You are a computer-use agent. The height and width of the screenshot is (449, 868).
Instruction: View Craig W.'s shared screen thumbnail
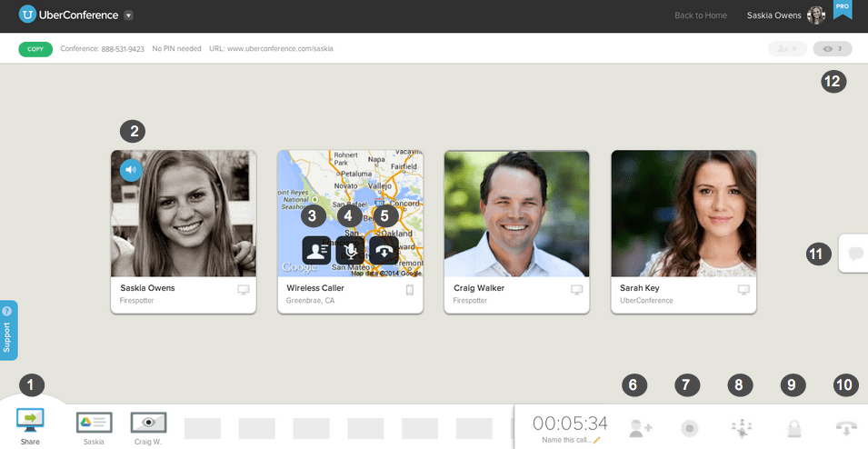[148, 423]
